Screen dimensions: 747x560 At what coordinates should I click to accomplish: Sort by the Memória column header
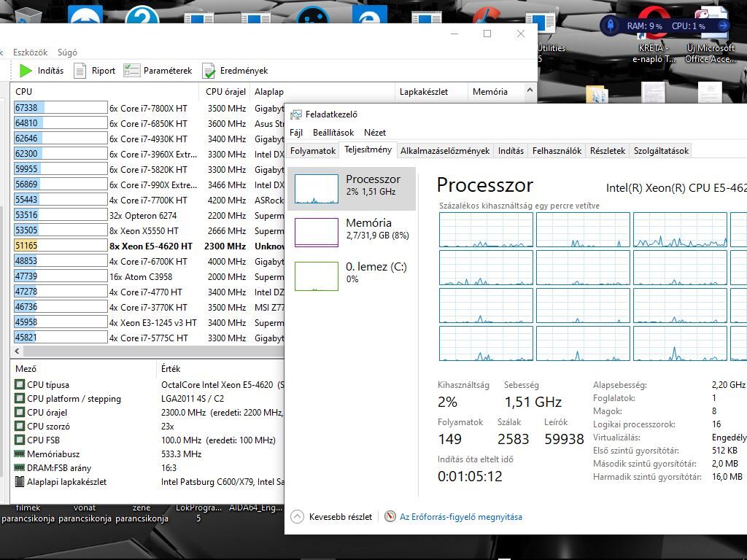coord(495,91)
